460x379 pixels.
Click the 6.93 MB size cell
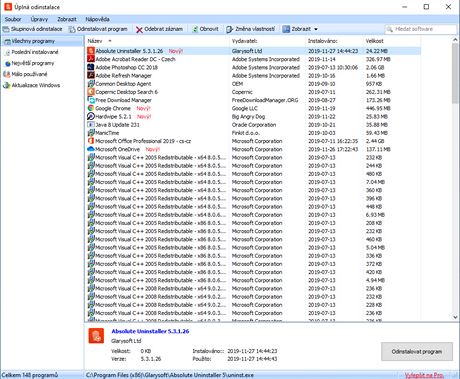tap(375, 215)
